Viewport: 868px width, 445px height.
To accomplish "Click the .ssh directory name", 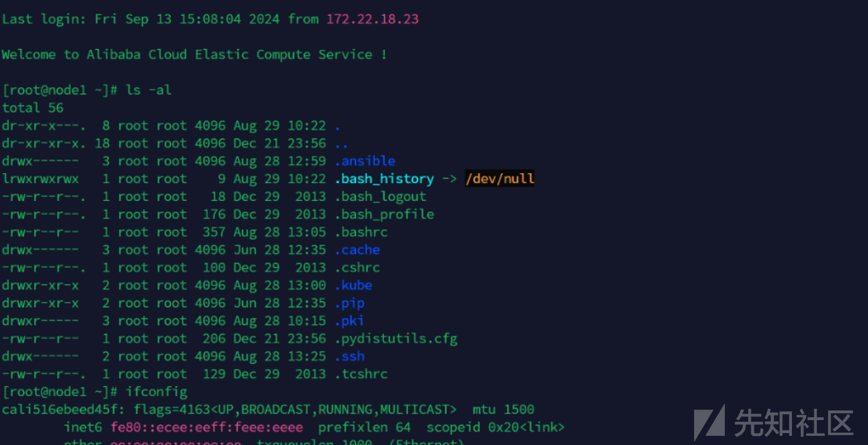I will click(x=349, y=356).
